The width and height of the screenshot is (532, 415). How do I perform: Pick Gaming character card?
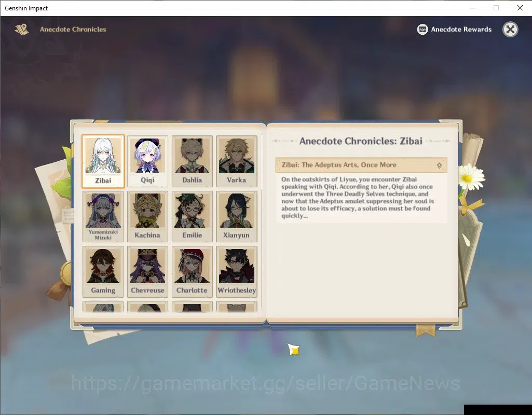(103, 272)
